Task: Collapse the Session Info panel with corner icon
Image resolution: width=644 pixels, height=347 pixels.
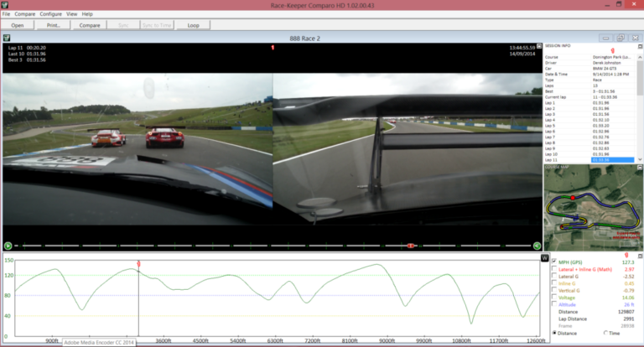Action: 639,45
